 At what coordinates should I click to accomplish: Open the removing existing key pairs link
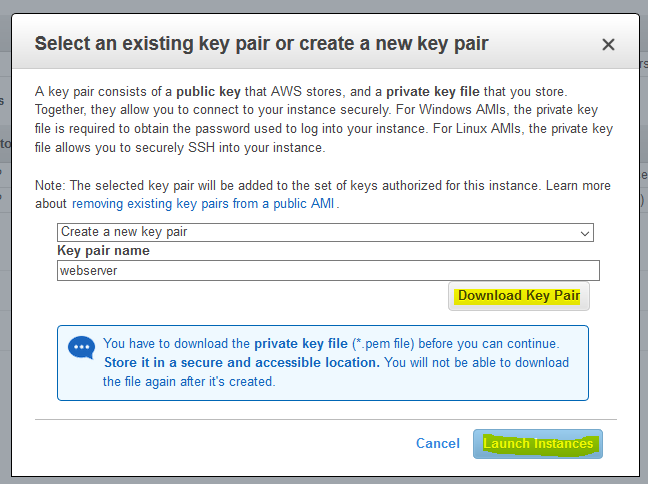(203, 204)
